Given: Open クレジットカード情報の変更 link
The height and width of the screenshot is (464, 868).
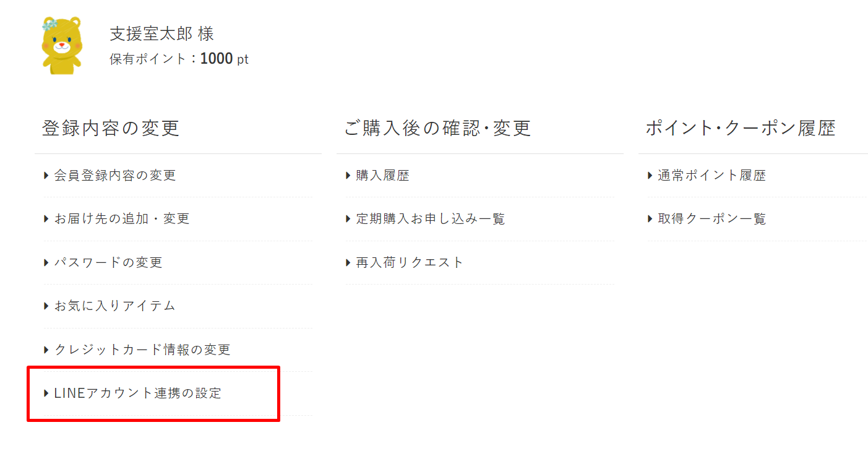Looking at the screenshot, I should click(x=142, y=350).
